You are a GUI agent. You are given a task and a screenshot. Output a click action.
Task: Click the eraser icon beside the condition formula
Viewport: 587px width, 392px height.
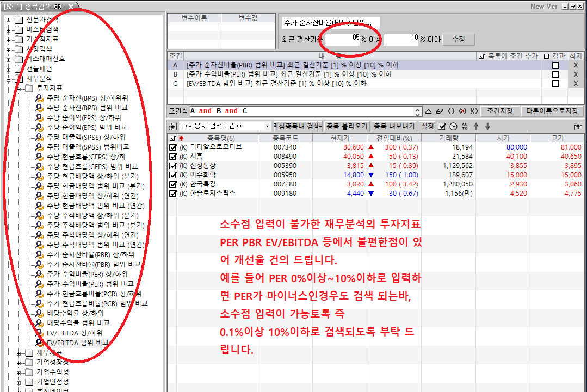(x=440, y=111)
